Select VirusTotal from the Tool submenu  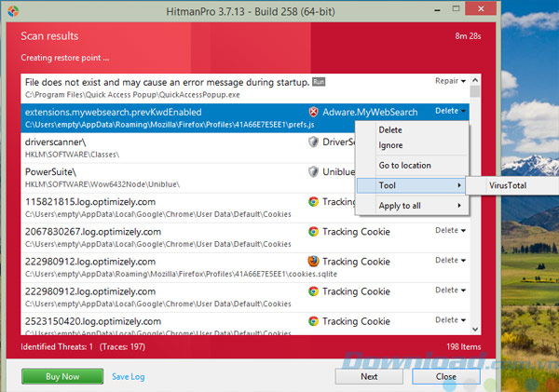(x=509, y=185)
